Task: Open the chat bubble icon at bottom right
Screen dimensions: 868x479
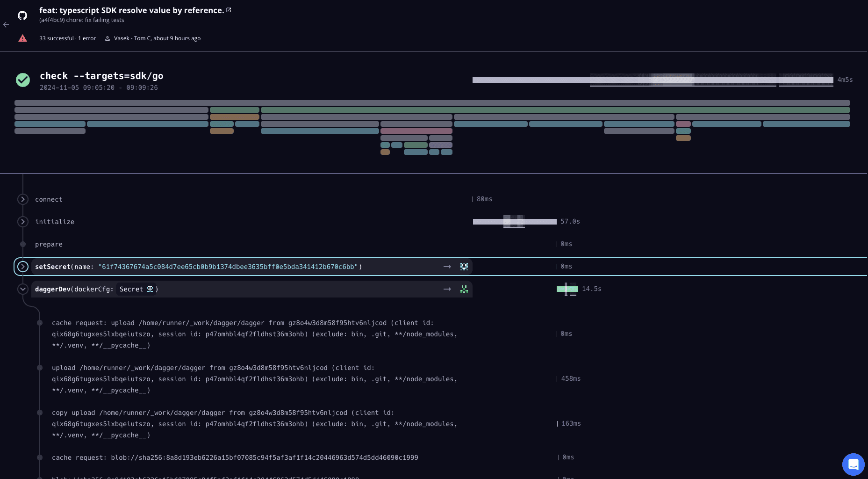Action: [853, 464]
